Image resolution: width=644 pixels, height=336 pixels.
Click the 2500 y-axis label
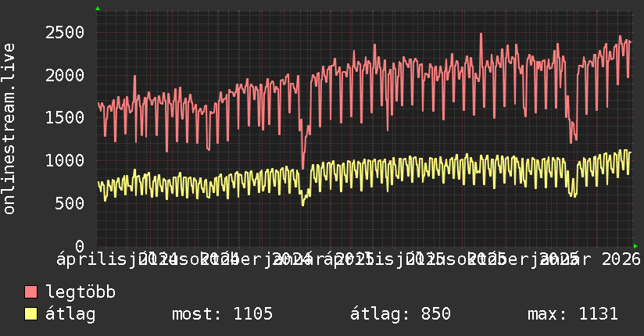(65, 33)
